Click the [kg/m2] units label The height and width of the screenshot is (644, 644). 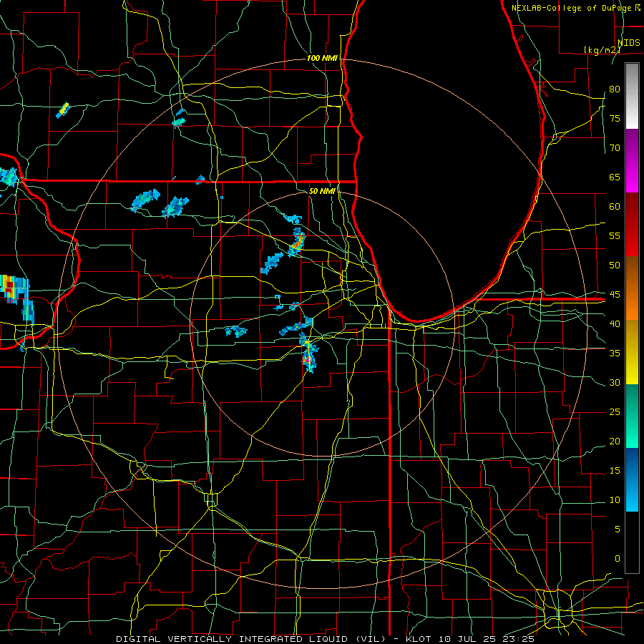coord(602,49)
